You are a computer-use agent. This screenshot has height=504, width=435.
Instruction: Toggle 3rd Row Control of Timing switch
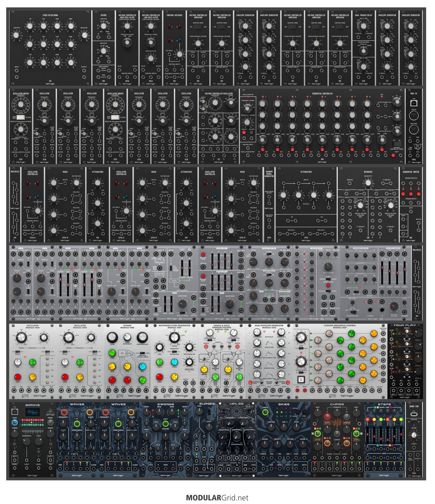[396, 143]
